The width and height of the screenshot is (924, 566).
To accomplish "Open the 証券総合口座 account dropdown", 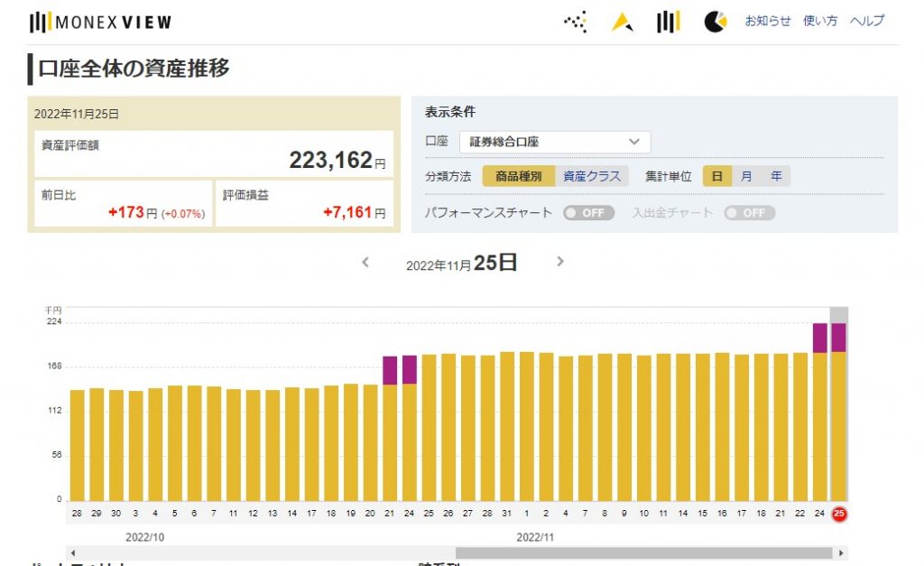I will pyautogui.click(x=554, y=142).
